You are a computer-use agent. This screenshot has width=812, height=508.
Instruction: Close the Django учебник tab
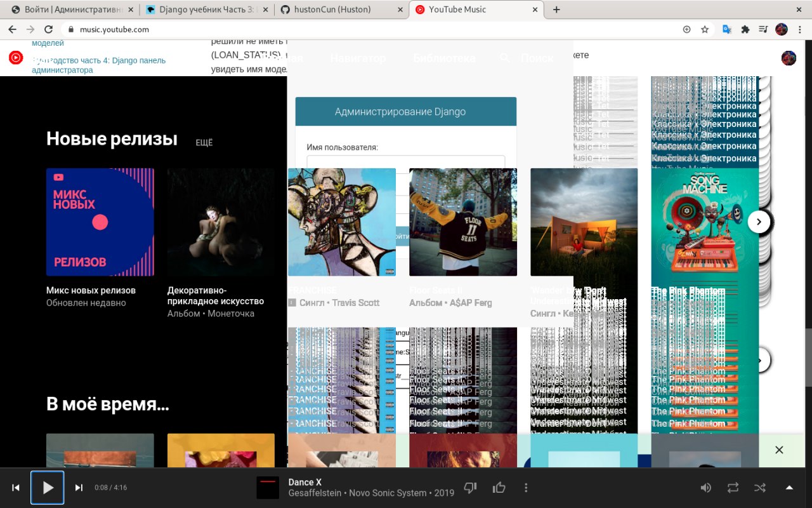(x=265, y=10)
